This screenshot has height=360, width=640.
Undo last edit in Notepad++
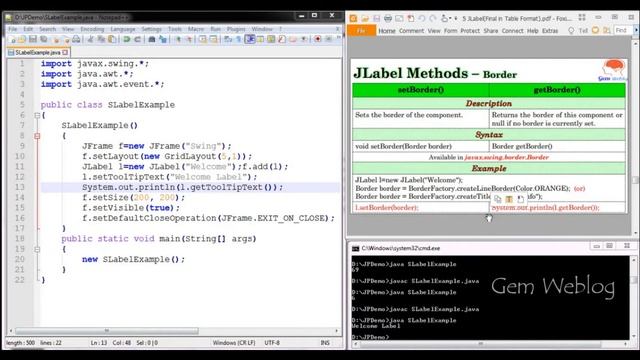tap(126, 39)
